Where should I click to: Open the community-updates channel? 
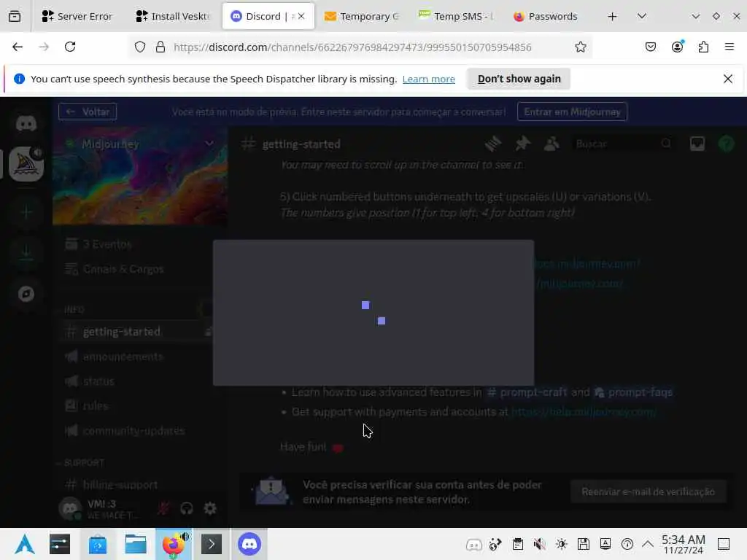[x=137, y=430]
